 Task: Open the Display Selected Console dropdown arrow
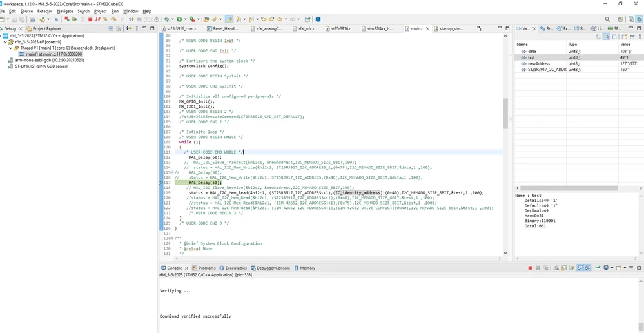[x=612, y=268]
